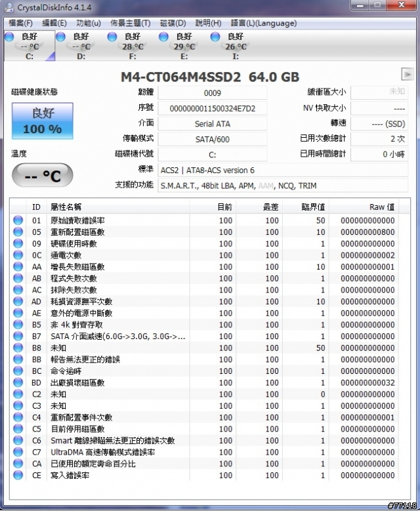Screen dimensions: 420x511
Task: Select drive I: at 26 °C
Action: (x=236, y=46)
